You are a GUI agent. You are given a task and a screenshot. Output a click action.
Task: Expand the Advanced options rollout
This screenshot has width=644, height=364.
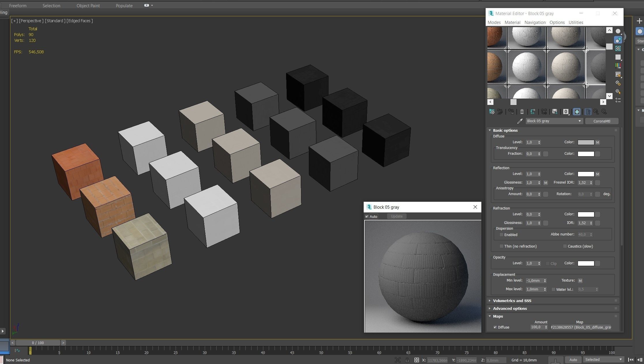[x=510, y=308]
